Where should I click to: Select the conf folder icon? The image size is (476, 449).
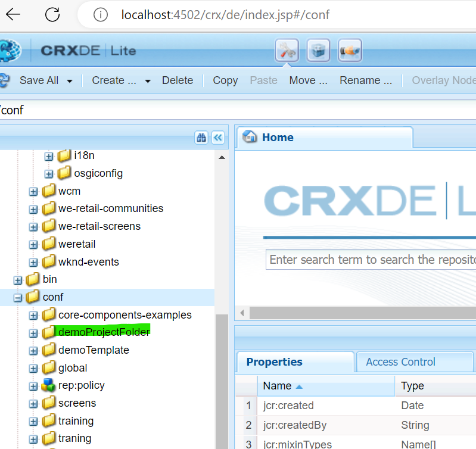pos(33,297)
